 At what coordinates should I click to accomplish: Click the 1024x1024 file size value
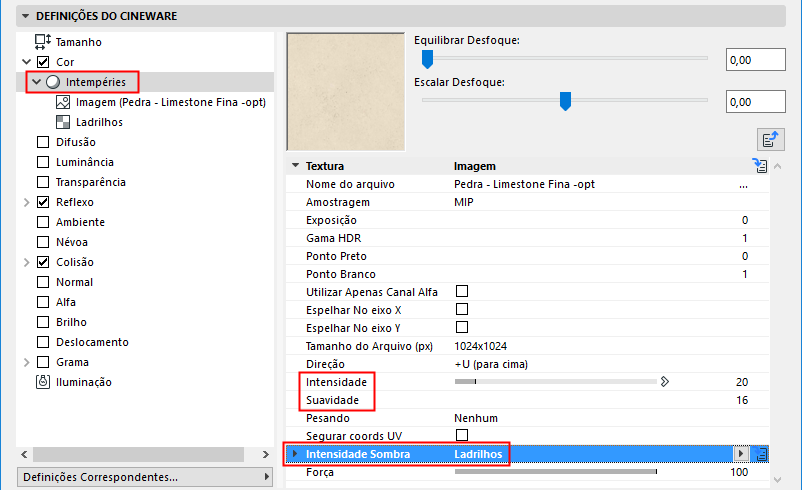(480, 346)
